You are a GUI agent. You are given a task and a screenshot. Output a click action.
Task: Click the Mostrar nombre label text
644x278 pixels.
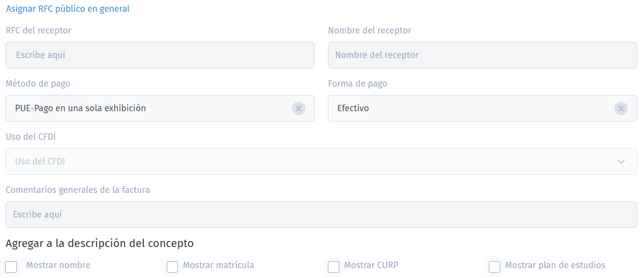pyautogui.click(x=58, y=265)
